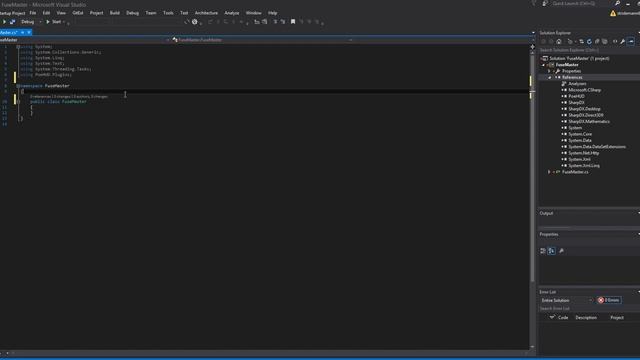The width and height of the screenshot is (640, 360).
Task: Open the Debug menu
Action: coord(132,13)
